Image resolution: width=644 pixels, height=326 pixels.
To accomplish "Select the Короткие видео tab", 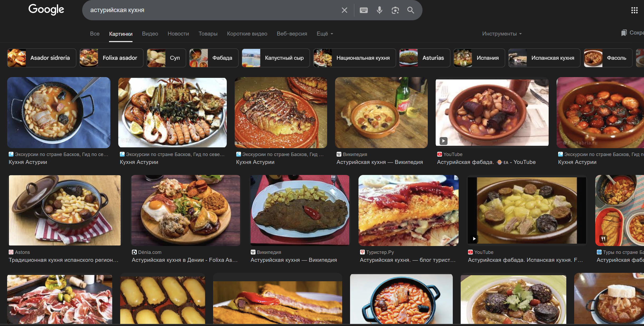I will 247,34.
